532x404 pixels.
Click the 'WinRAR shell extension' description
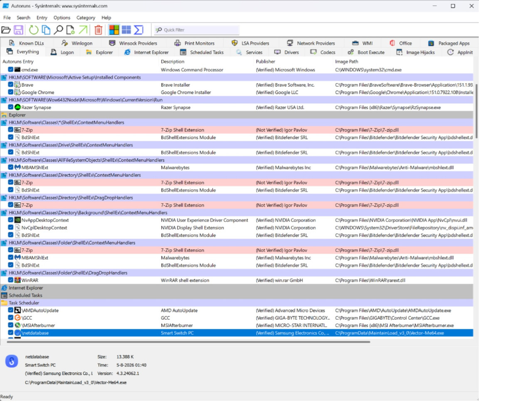pos(185,280)
